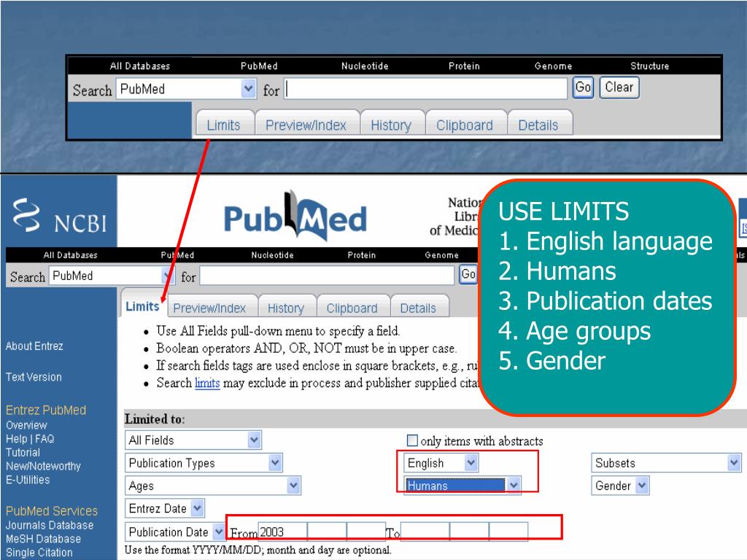
Task: Click the NCBI logo
Action: click(60, 216)
